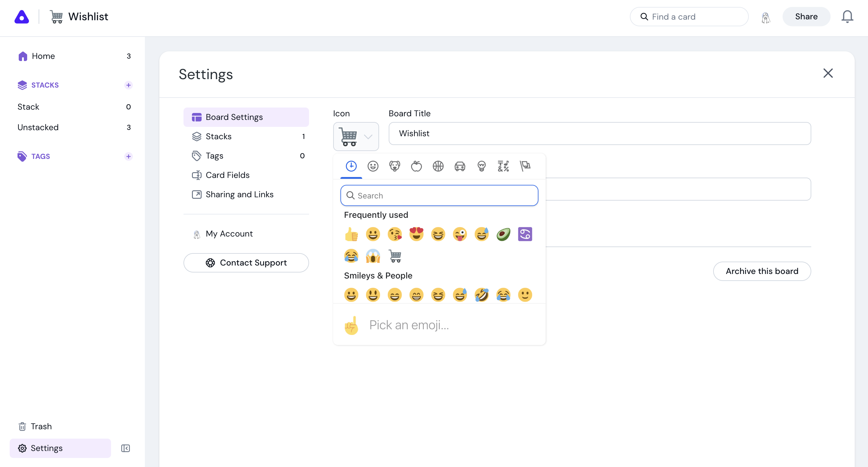Image resolution: width=868 pixels, height=467 pixels.
Task: Select the Travel & Places car category
Action: point(460,166)
